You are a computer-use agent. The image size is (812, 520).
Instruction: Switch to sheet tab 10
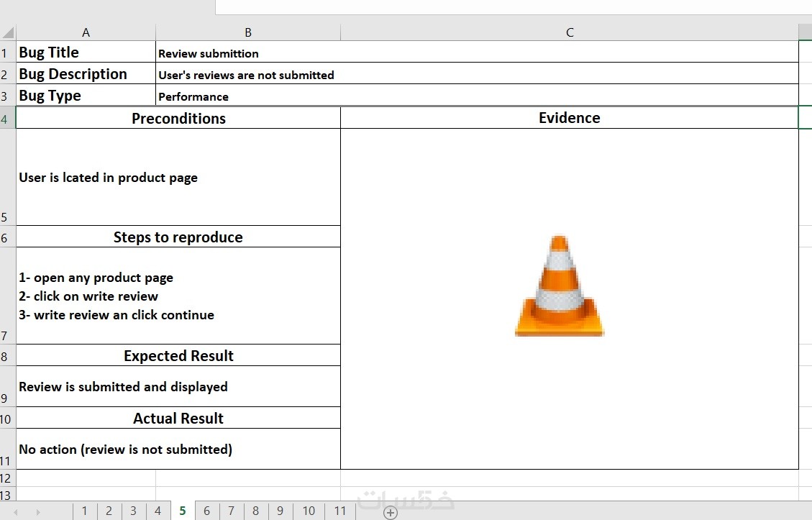pyautogui.click(x=309, y=511)
